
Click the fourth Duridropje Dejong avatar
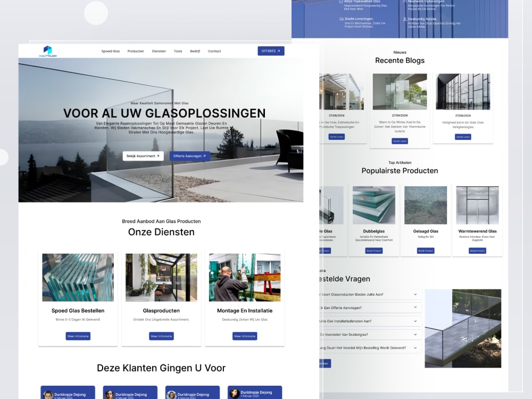[x=234, y=394]
